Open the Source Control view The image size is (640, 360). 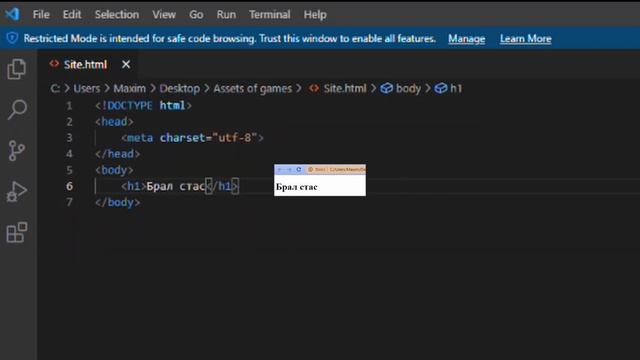coord(16,151)
